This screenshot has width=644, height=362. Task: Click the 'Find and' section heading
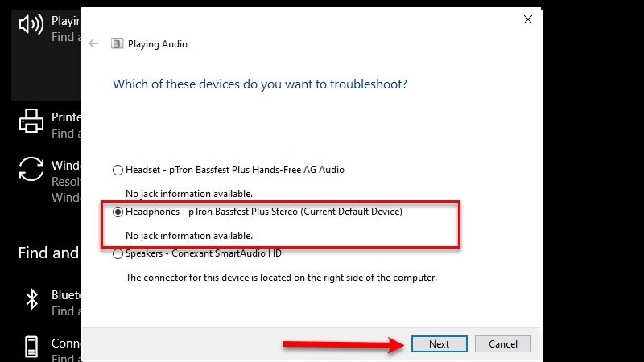[x=48, y=253]
